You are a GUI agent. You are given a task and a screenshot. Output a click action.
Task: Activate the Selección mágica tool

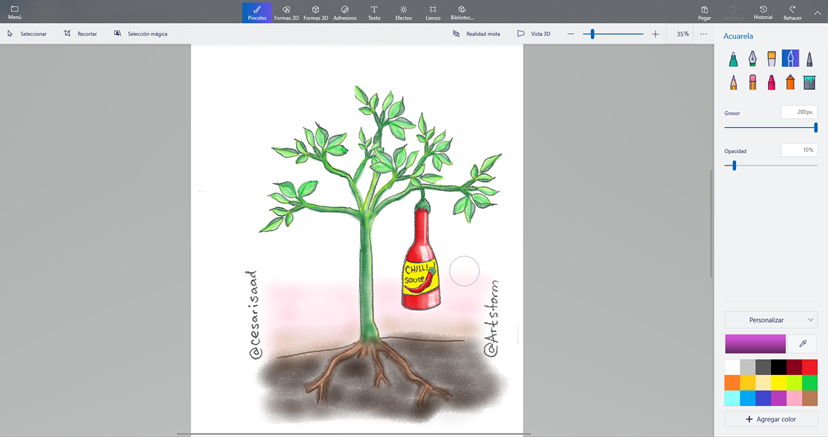click(141, 34)
